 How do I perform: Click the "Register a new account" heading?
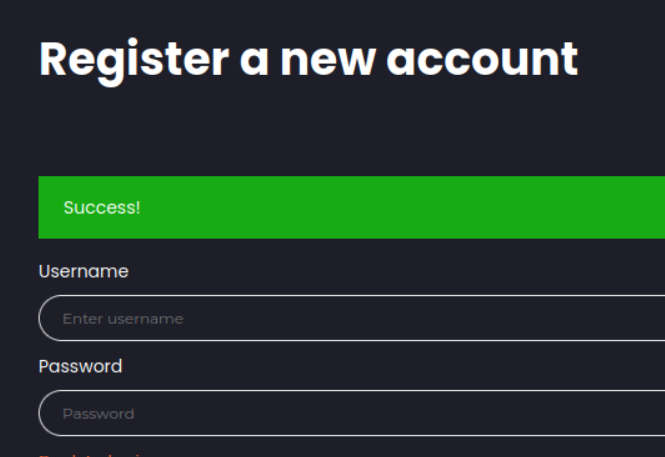coord(308,60)
